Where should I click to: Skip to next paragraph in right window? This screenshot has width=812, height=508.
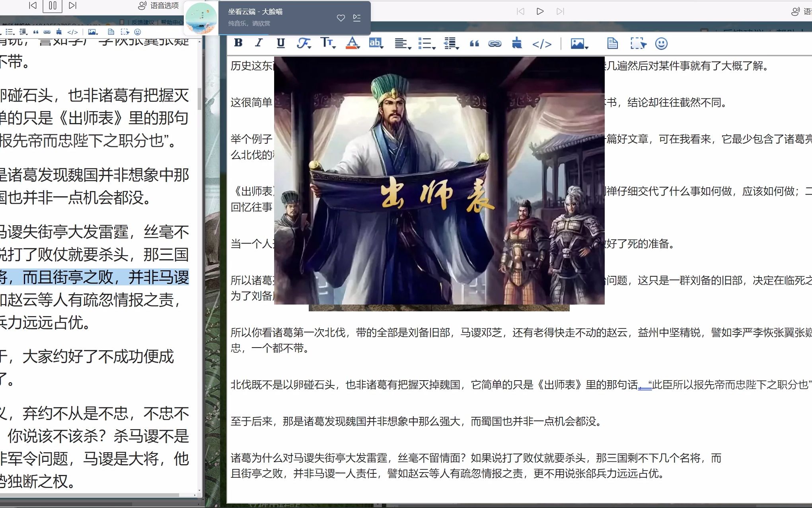[x=560, y=11]
